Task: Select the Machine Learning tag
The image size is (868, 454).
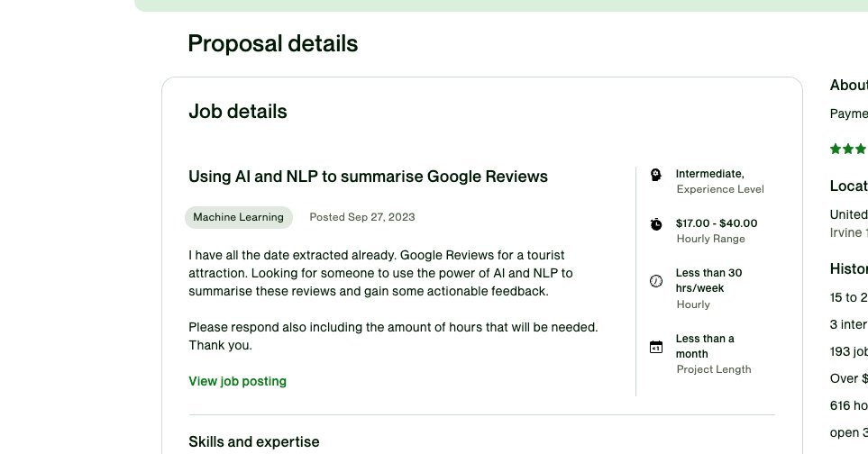Action: coord(238,217)
